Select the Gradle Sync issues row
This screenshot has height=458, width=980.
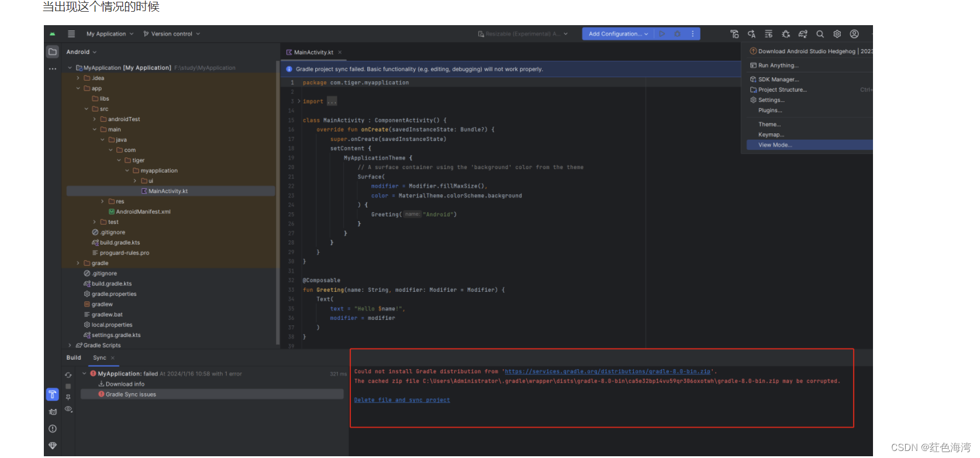pyautogui.click(x=212, y=395)
